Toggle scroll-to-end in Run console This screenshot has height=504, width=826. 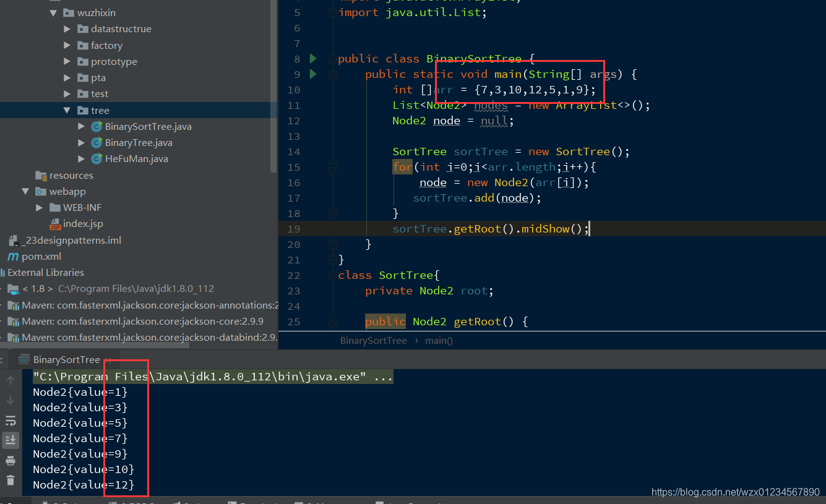point(11,440)
